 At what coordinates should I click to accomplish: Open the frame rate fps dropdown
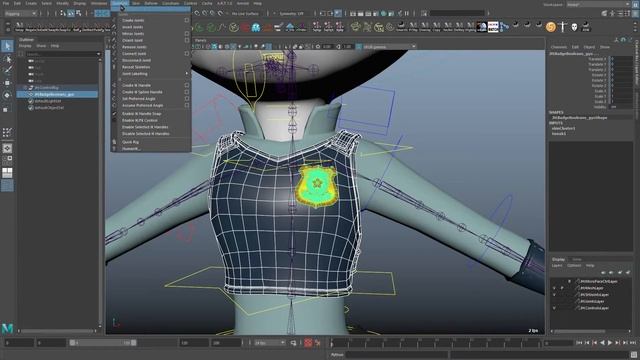click(x=269, y=343)
